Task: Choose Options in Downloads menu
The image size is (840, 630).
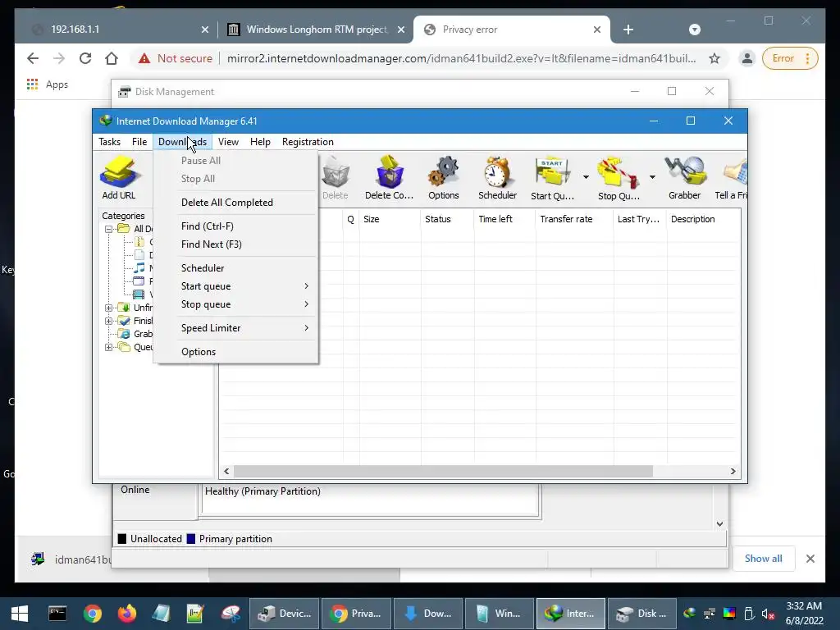Action: pos(235,352)
